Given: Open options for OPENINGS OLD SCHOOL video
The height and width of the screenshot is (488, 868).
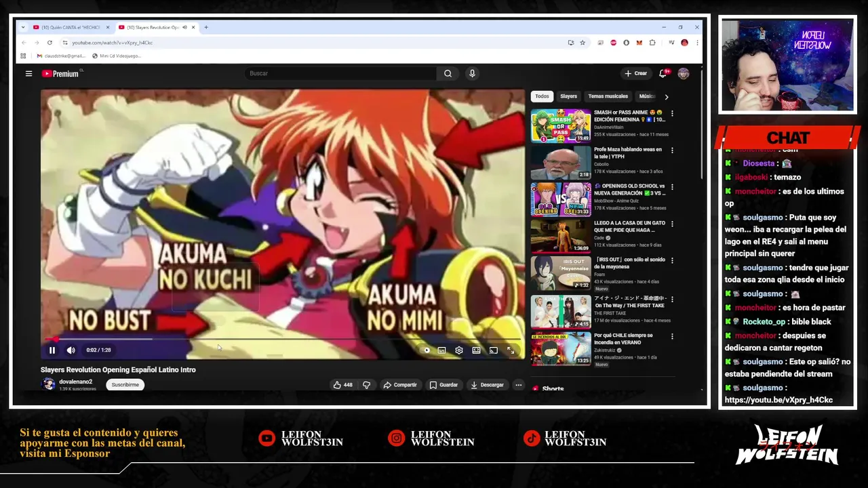Looking at the screenshot, I should click(x=672, y=187).
